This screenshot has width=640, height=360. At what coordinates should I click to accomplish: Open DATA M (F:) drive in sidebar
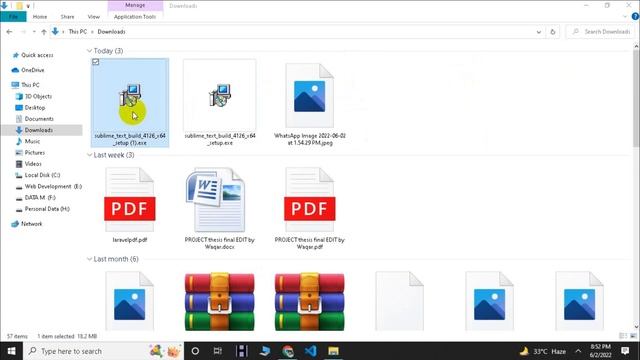[x=40, y=198]
